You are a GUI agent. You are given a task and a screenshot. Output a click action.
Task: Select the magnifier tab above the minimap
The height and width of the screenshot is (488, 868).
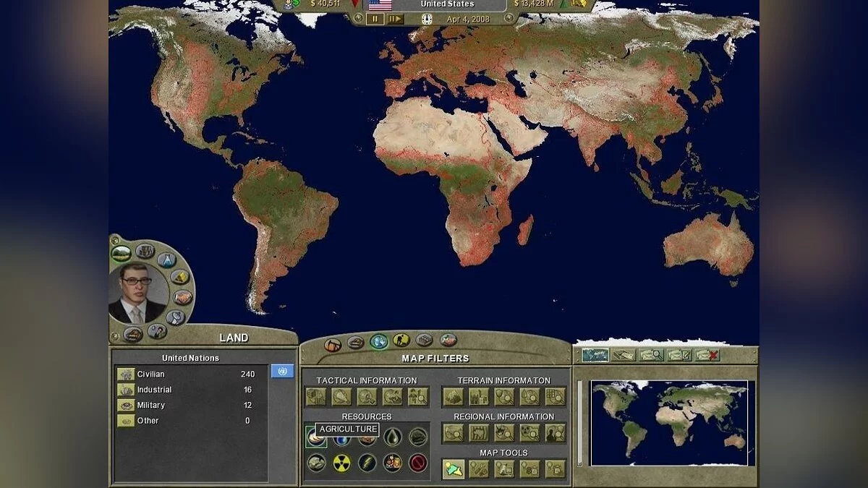(651, 355)
